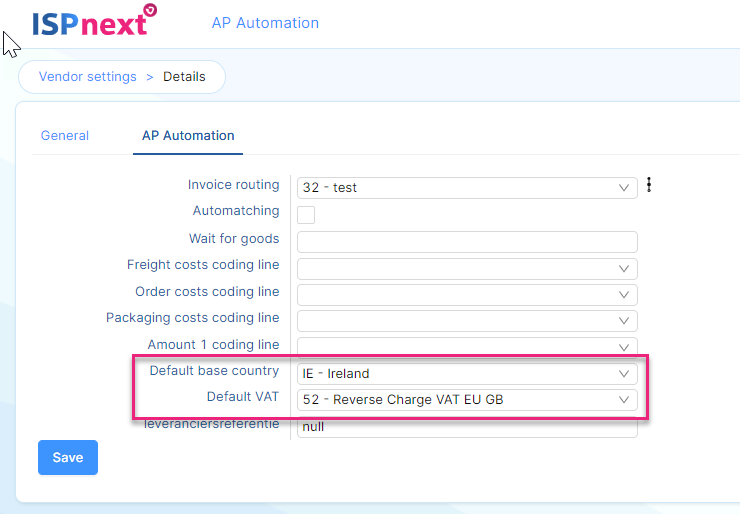This screenshot has width=740, height=514.
Task: Focus the Wait for goods input field
Action: pos(467,241)
